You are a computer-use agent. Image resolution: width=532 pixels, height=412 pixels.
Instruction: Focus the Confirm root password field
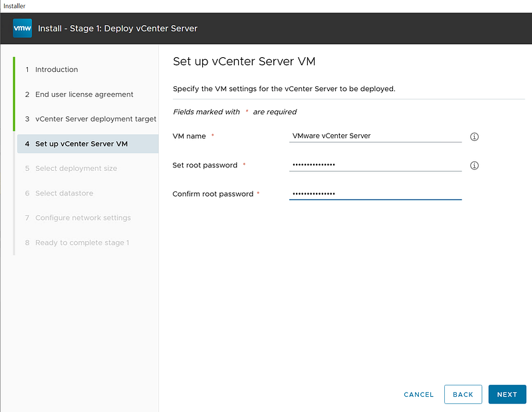375,193
